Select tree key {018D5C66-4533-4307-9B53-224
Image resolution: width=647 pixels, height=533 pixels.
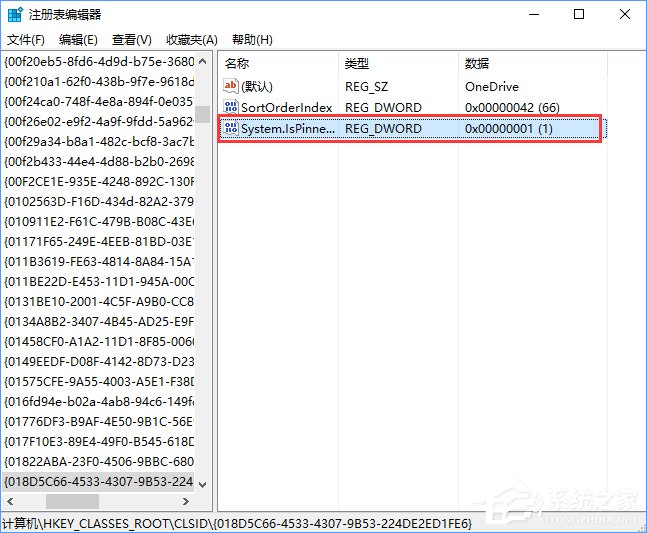pyautogui.click(x=99, y=481)
